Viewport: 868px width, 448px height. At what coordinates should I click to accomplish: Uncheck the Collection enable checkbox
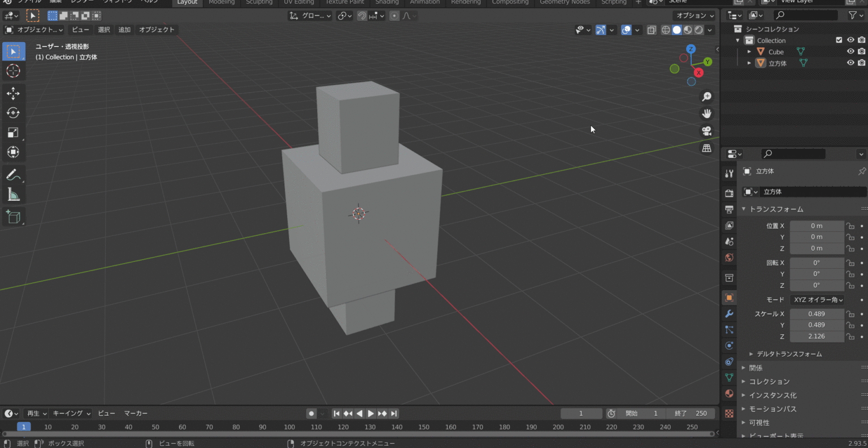839,40
